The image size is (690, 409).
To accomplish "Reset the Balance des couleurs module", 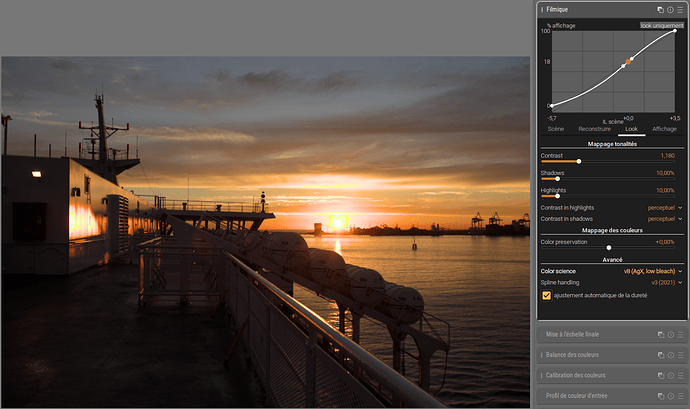I will click(671, 355).
